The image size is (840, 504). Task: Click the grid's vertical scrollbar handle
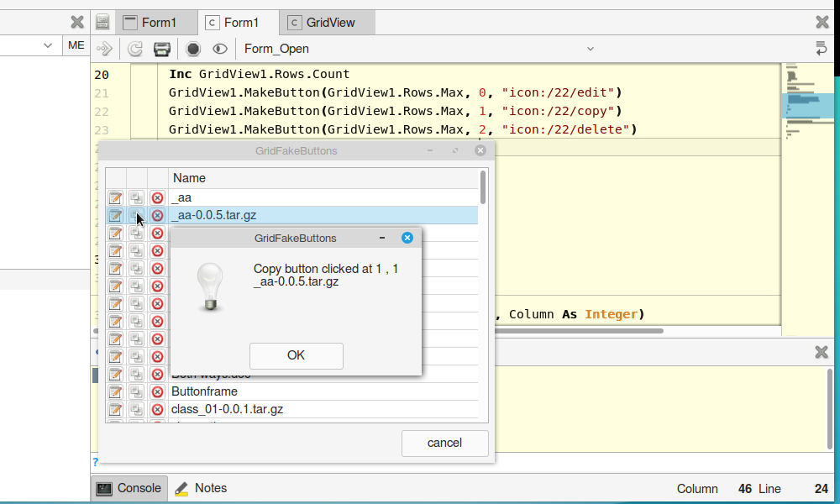[x=482, y=186]
